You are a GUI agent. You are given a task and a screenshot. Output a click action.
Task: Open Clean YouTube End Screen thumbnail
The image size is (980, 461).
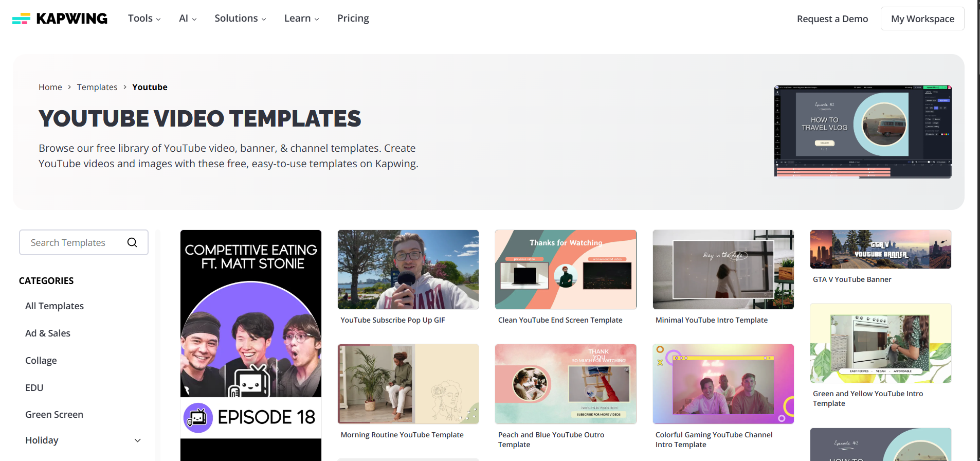click(566, 270)
